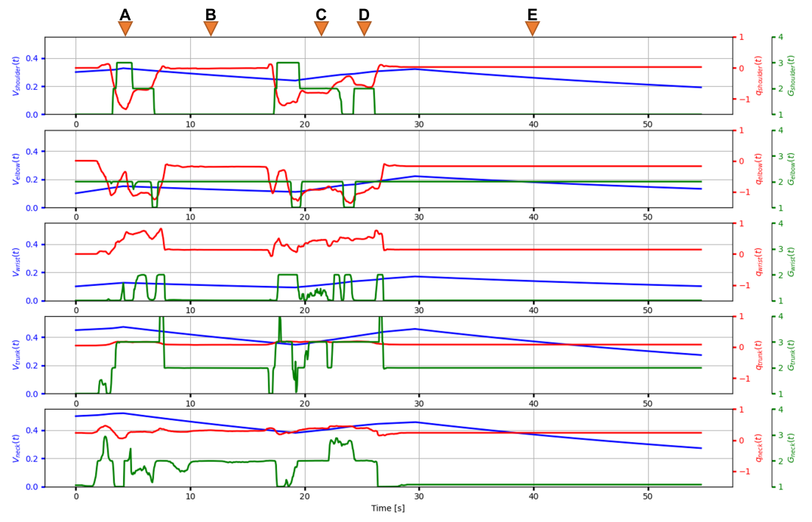Select the red q_trunk(t) axis label
Viewport: 812px width, 522px height.
(x=758, y=355)
